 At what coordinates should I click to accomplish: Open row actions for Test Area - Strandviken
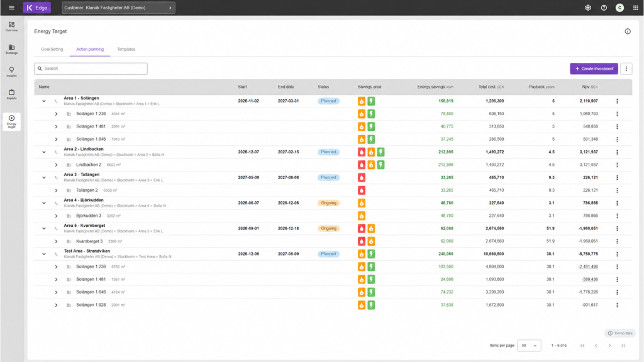tap(617, 254)
